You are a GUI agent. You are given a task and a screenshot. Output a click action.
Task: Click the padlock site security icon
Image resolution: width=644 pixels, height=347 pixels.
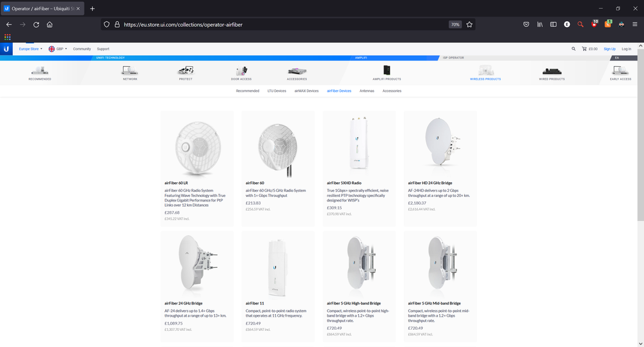117,24
